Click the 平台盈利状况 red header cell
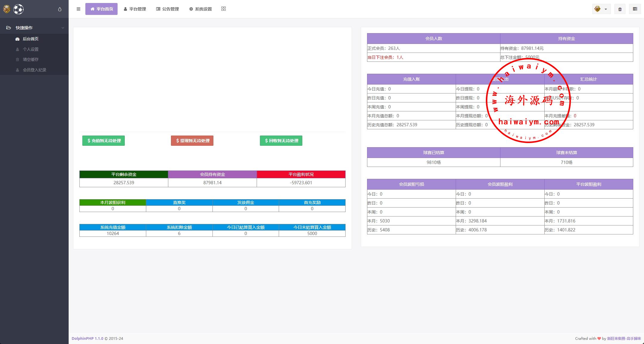644x344 pixels. (x=301, y=174)
